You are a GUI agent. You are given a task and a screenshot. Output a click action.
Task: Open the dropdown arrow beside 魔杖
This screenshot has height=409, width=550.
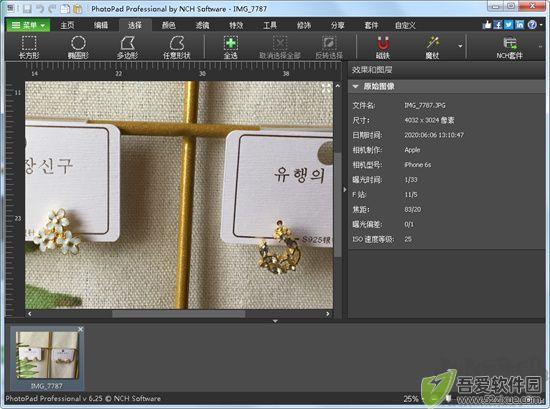click(460, 46)
